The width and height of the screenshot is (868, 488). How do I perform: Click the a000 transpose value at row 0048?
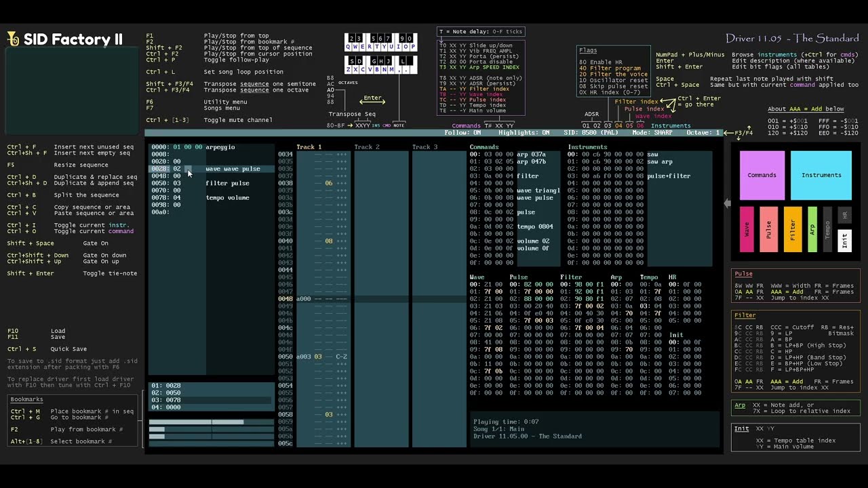(x=303, y=299)
